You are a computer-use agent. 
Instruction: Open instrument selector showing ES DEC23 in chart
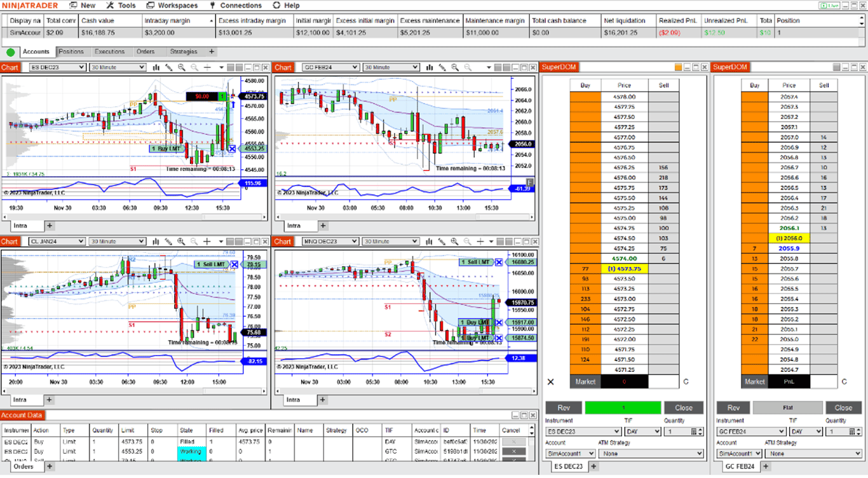click(57, 67)
